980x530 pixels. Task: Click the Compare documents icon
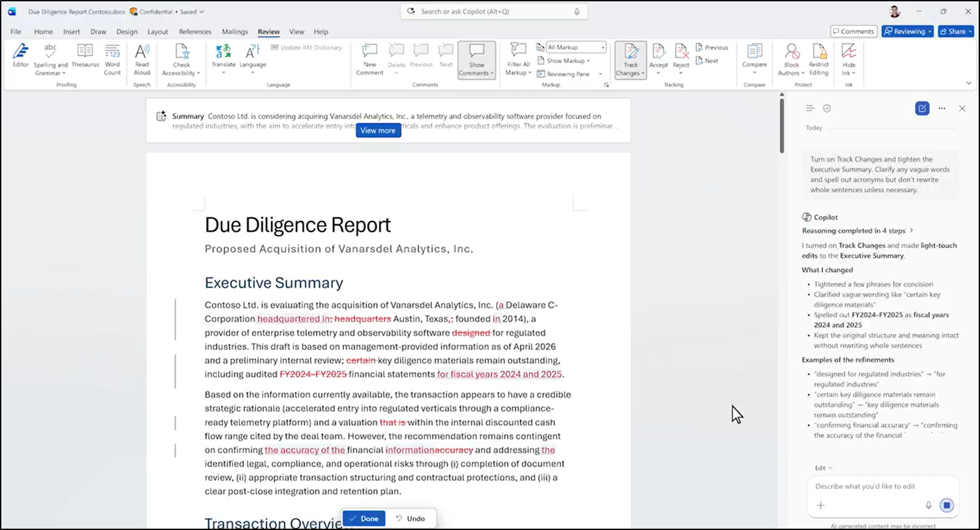pos(755,52)
